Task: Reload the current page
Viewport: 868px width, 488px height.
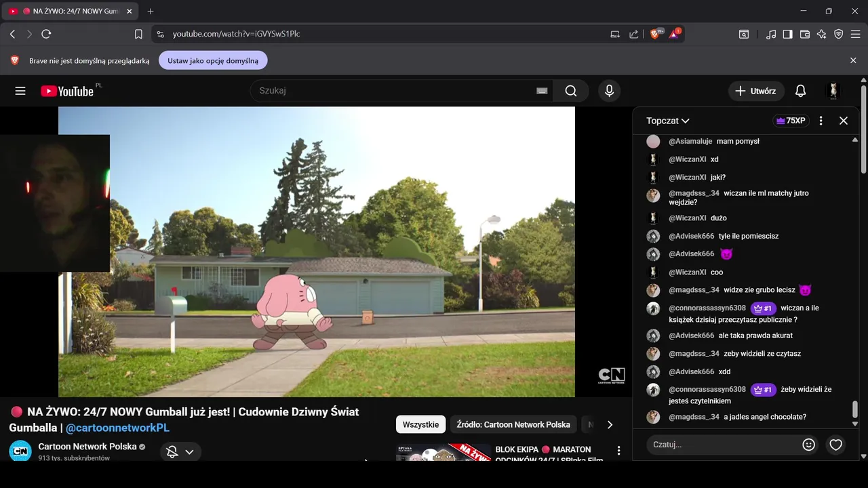Action: (46, 34)
